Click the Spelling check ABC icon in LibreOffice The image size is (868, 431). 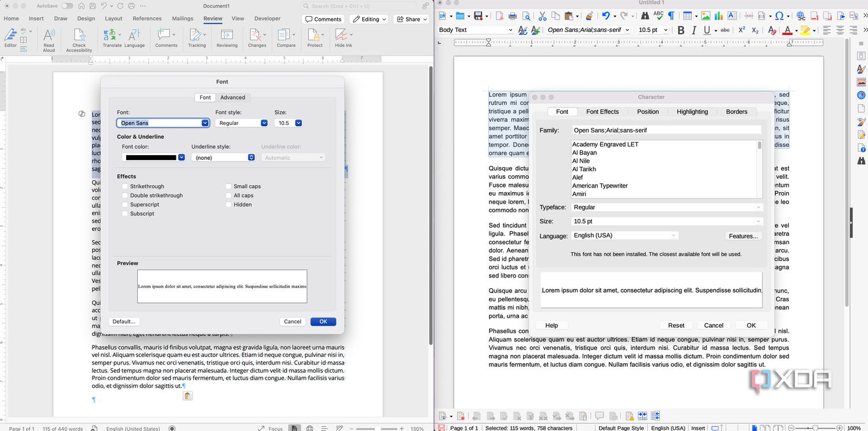(658, 16)
